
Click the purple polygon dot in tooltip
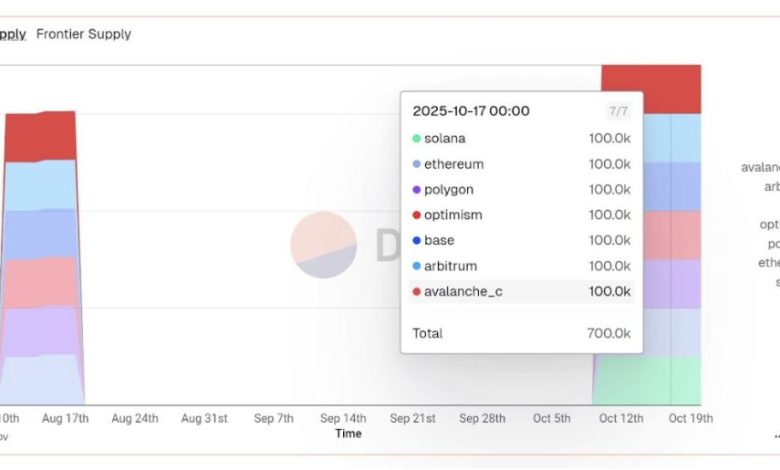(416, 190)
